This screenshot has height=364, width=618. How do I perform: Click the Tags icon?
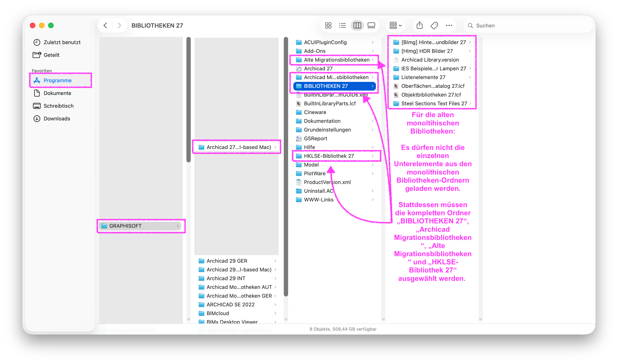point(434,25)
